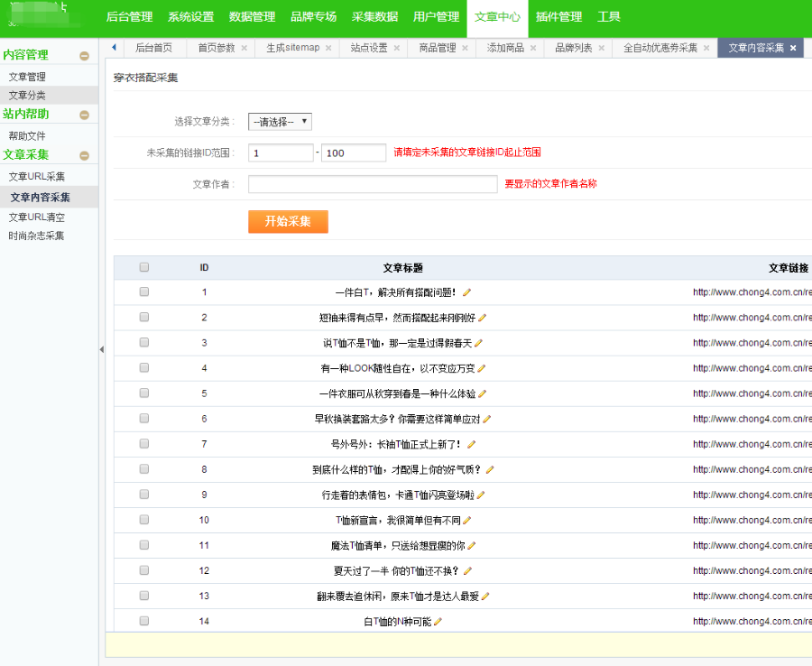Collapse the 内容管理 sidebar section
This screenshot has width=812, height=666.
pos(84,54)
